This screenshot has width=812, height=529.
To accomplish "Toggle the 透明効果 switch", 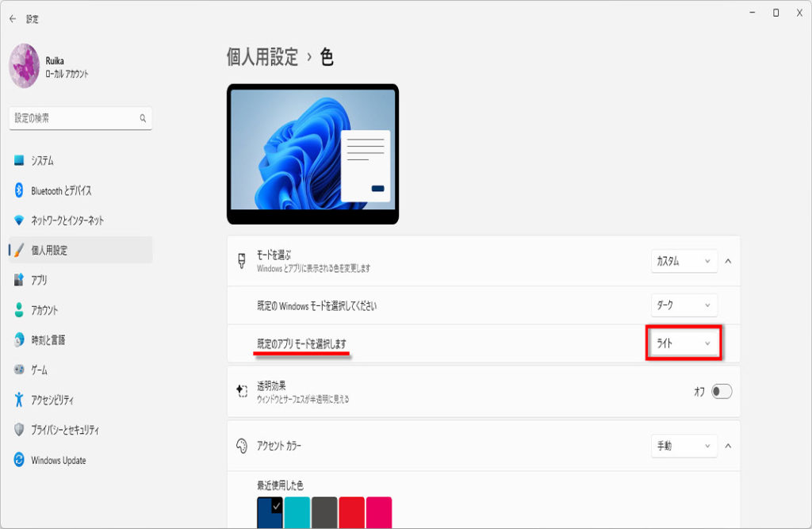I will [x=722, y=391].
